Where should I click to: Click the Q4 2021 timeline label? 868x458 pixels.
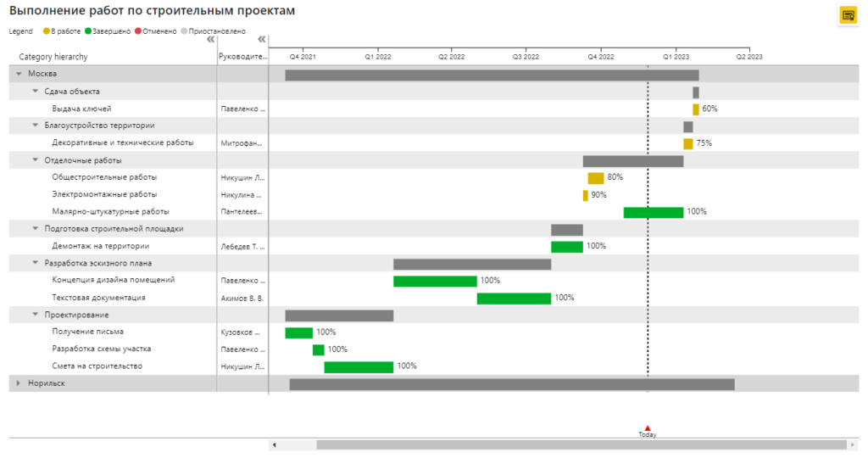coord(303,57)
